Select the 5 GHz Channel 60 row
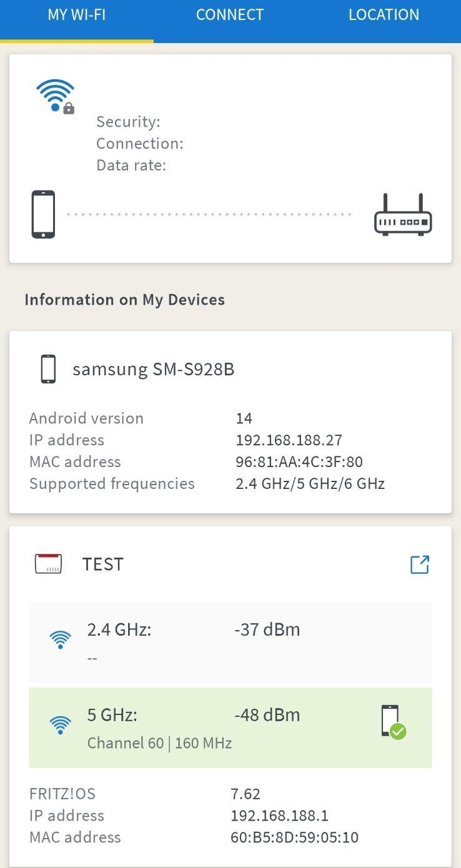The height and width of the screenshot is (868, 461). point(230,727)
